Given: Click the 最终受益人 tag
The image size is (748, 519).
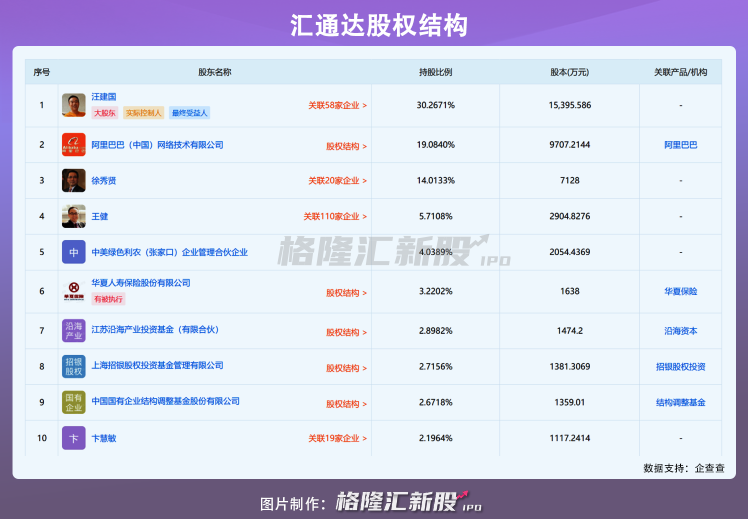Looking at the screenshot, I should tap(189, 113).
